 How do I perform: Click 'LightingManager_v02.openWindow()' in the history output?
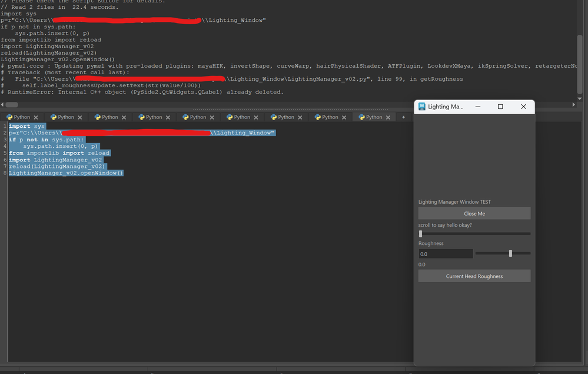pos(58,59)
